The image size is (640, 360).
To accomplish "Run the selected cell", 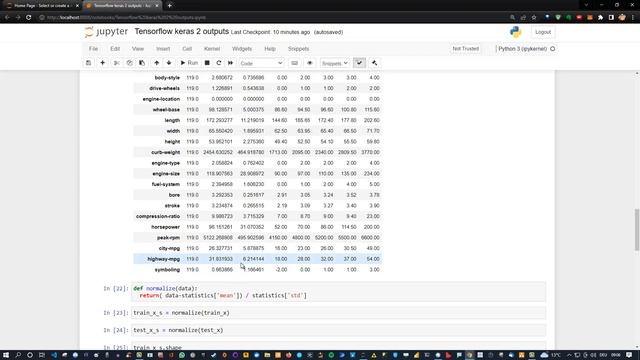I will 189,63.
